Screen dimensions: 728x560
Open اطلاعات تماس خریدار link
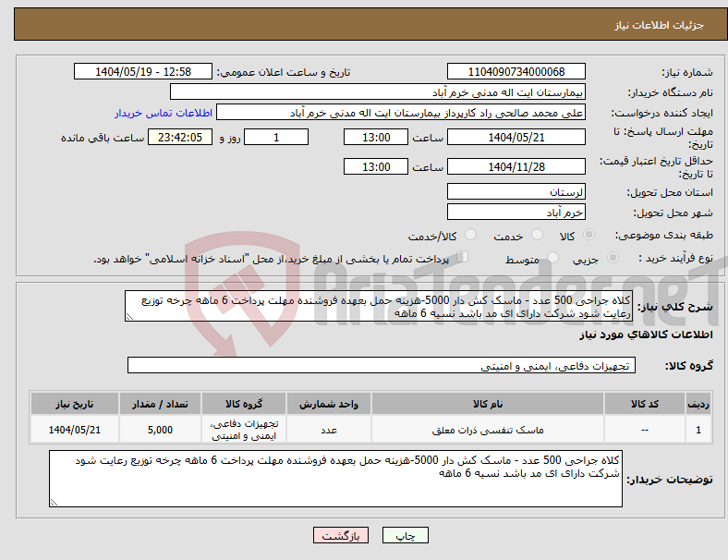[164, 113]
